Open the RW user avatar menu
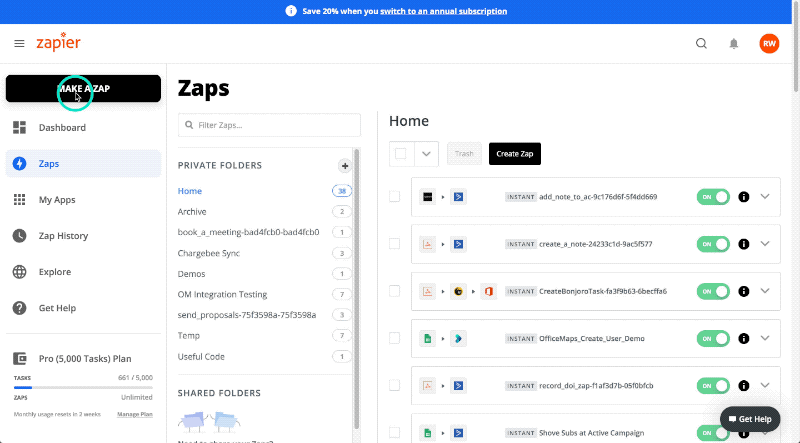800x443 pixels. pos(769,43)
